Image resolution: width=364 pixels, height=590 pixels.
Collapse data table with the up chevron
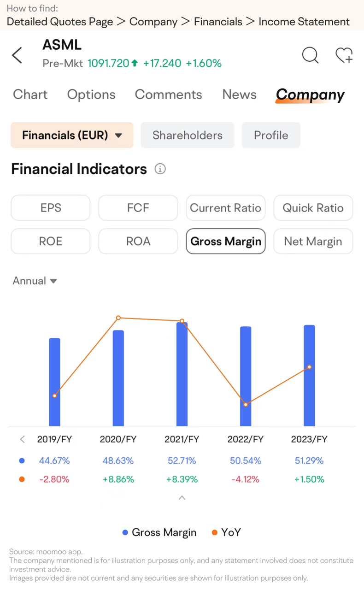(x=182, y=498)
